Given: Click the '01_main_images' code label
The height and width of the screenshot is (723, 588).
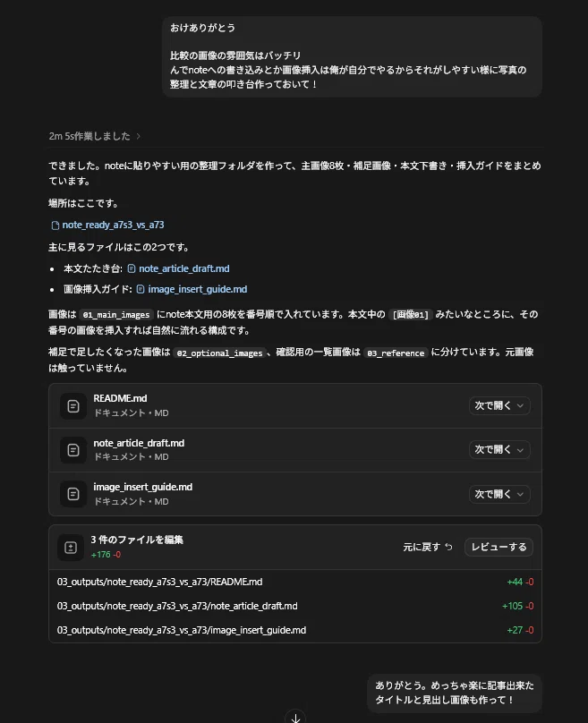Looking at the screenshot, I should click(x=116, y=315).
